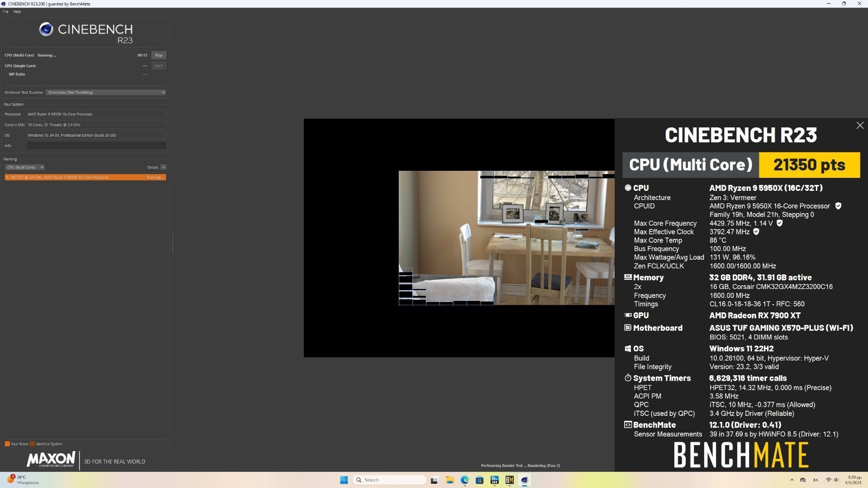868x488 pixels.
Task: Click the OS field 'Windows 10, 64 Bit, Professional Edition'
Action: point(97,135)
